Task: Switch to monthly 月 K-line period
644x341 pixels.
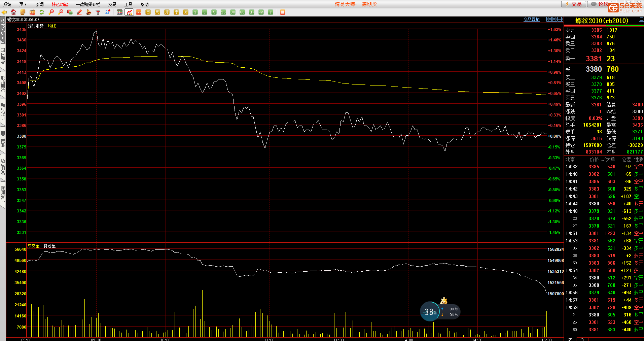Action: click(x=167, y=12)
